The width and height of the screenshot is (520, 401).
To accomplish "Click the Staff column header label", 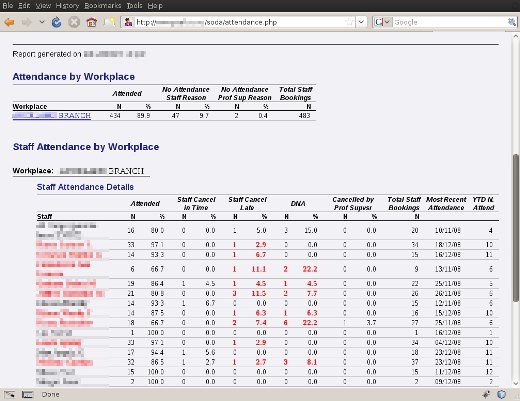I will click(44, 217).
